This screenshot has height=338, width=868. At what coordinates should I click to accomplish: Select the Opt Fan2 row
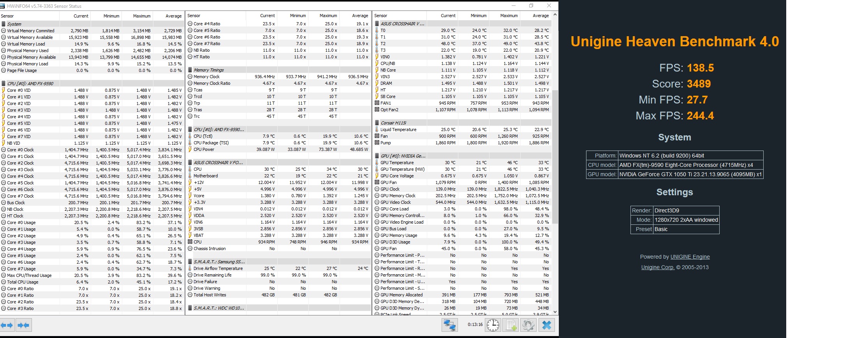tap(462, 110)
